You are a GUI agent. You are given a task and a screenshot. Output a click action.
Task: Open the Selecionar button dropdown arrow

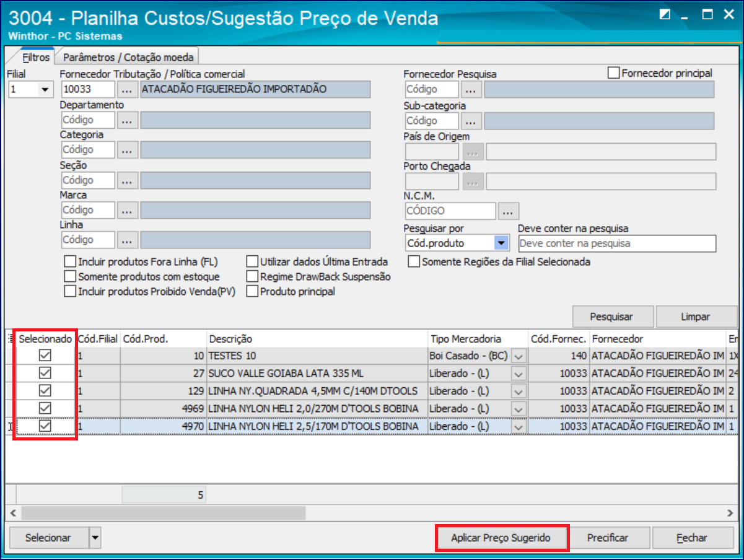95,538
